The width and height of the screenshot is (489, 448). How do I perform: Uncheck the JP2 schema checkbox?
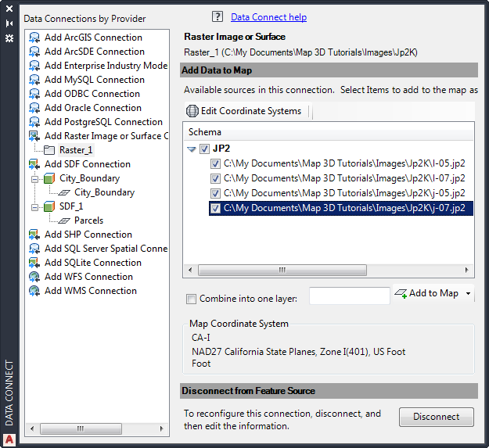click(x=204, y=149)
